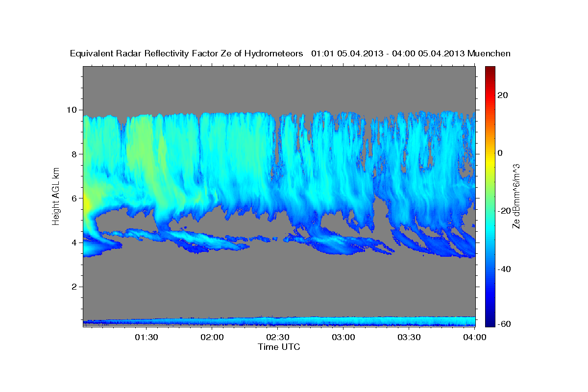Click the height tick label 4

coord(75,242)
